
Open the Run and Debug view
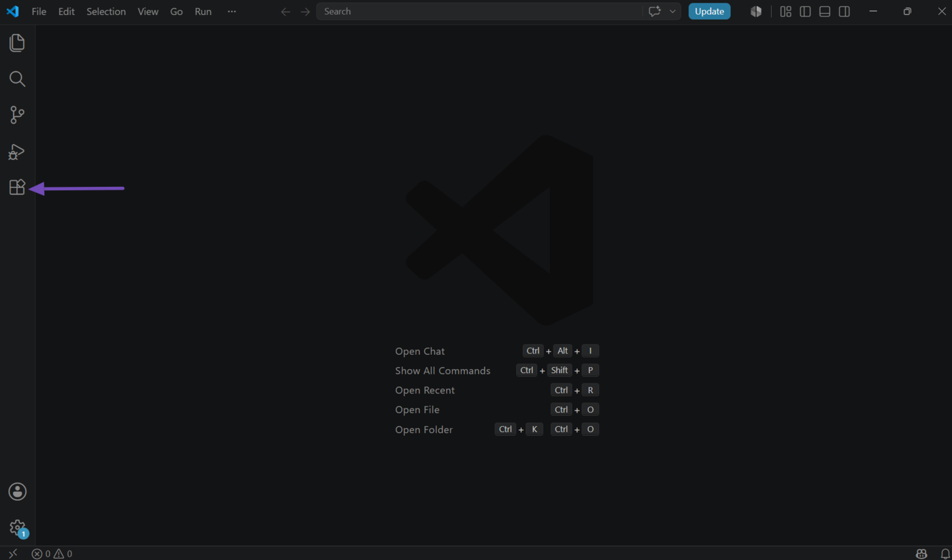point(16,152)
